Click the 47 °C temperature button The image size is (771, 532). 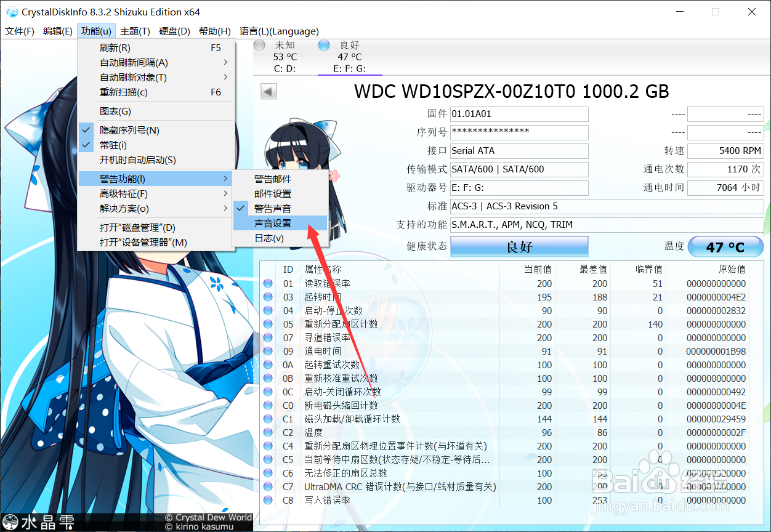point(725,247)
